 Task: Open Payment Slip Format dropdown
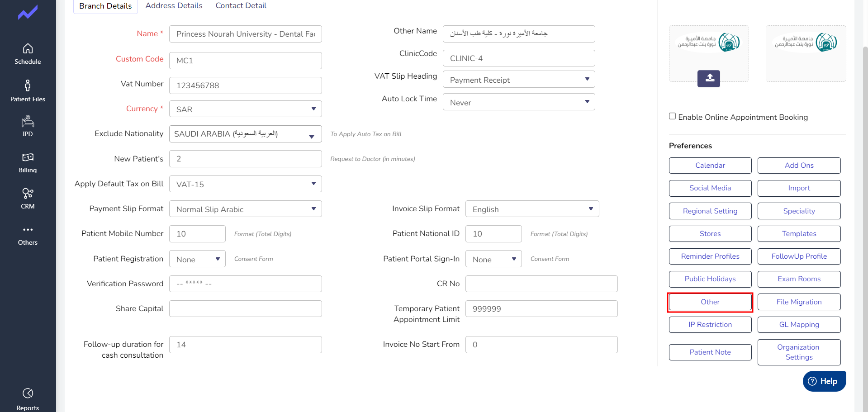click(246, 209)
